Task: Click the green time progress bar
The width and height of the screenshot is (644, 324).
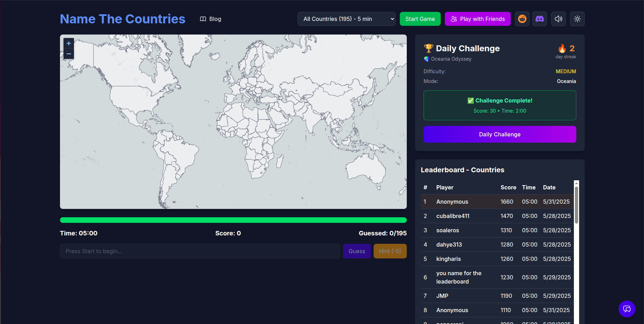Action: pos(233,220)
